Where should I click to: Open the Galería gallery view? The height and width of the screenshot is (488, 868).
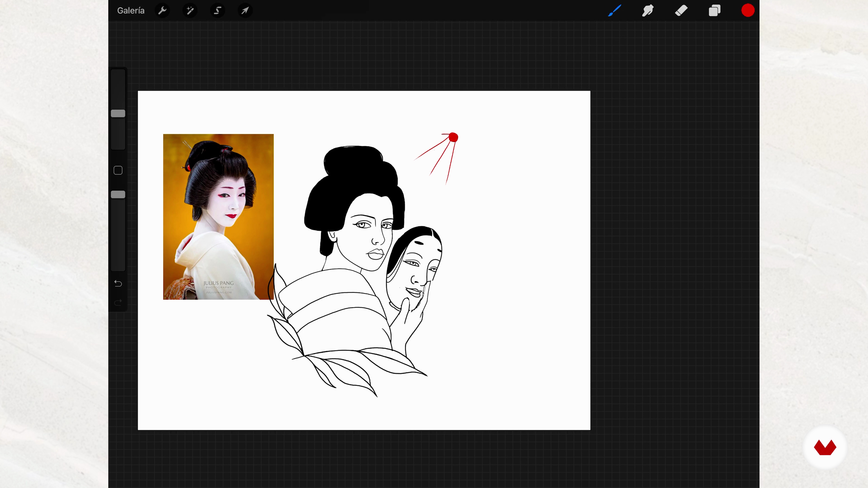(x=131, y=10)
